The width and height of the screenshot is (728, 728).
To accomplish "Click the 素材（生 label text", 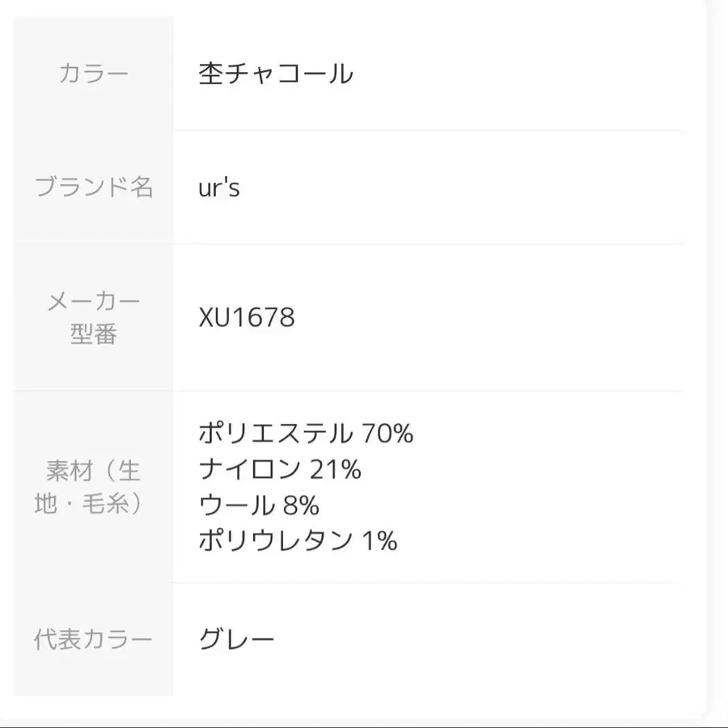I will (94, 469).
